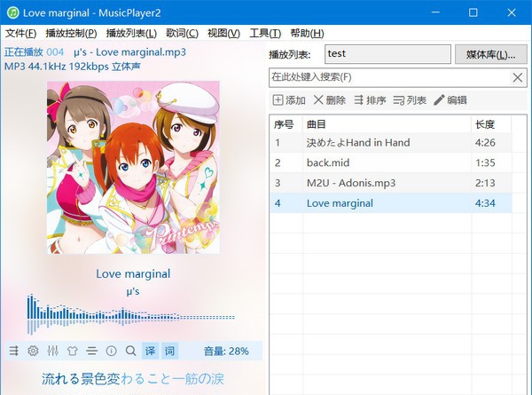Viewport: 532px width, 395px height.
Task: Open 播放控制 menu
Action: 71,33
